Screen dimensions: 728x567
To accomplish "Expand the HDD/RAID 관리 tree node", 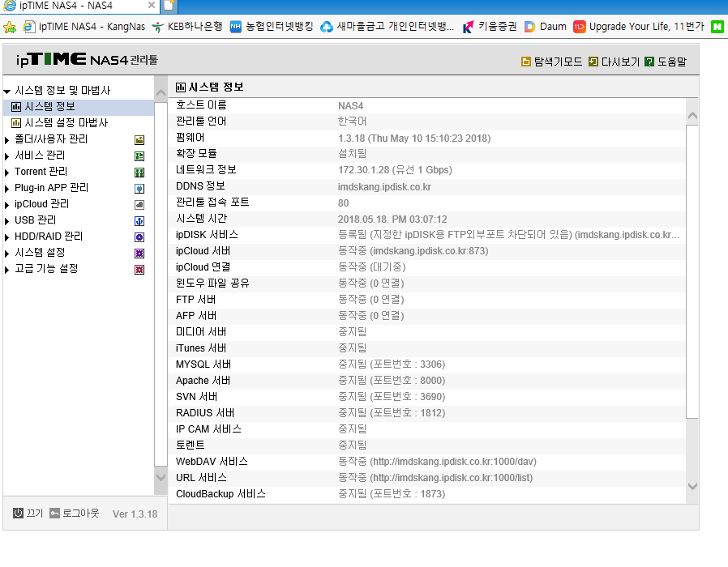I will pos(7,237).
